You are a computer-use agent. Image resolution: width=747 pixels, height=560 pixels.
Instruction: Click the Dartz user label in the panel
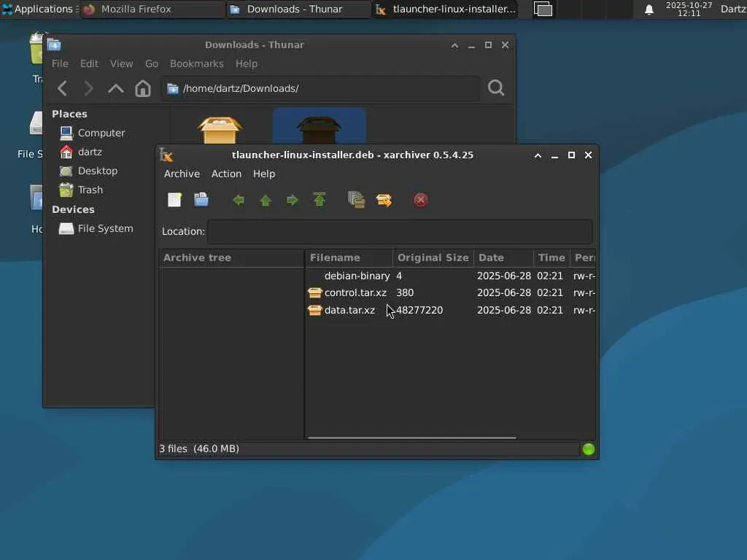[x=733, y=9]
